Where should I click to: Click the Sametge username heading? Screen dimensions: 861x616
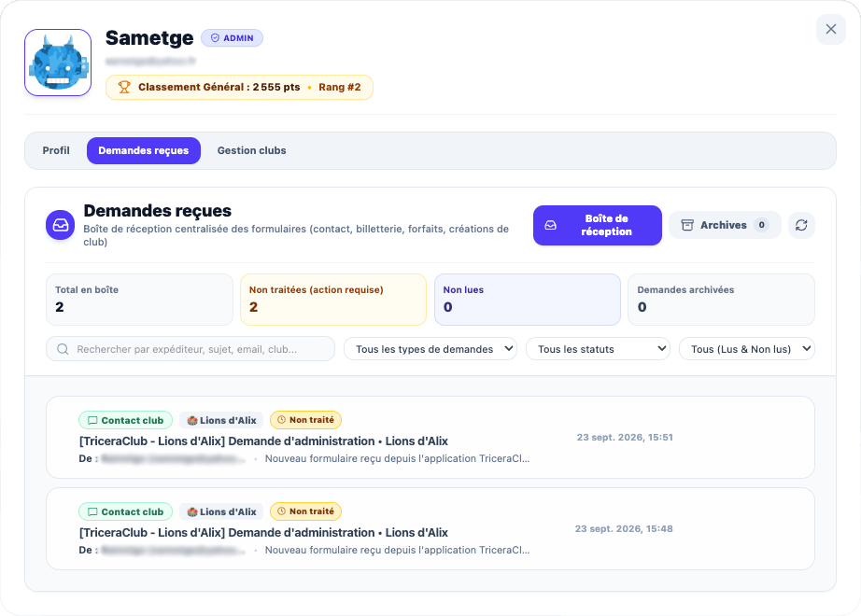click(149, 38)
